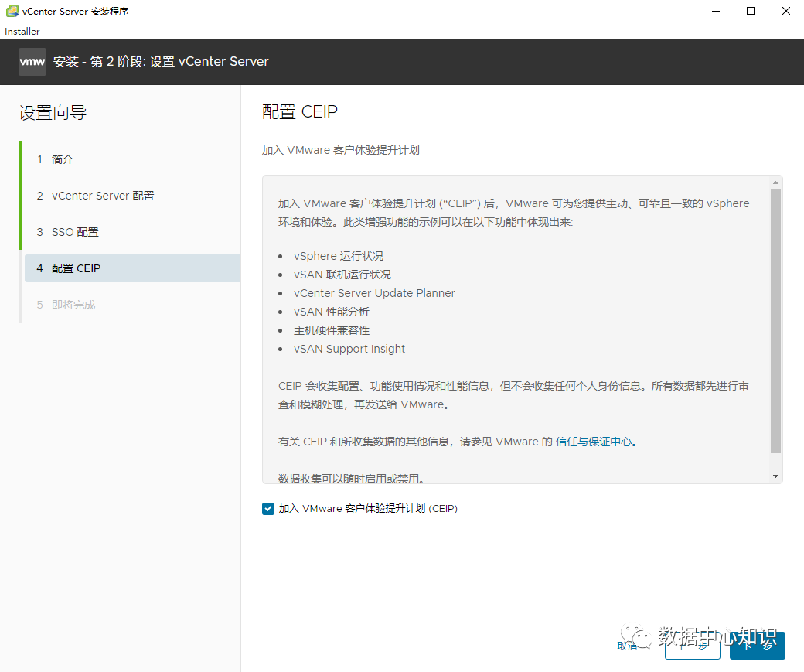
Task: Click the 下一步 next button
Action: pos(758,646)
